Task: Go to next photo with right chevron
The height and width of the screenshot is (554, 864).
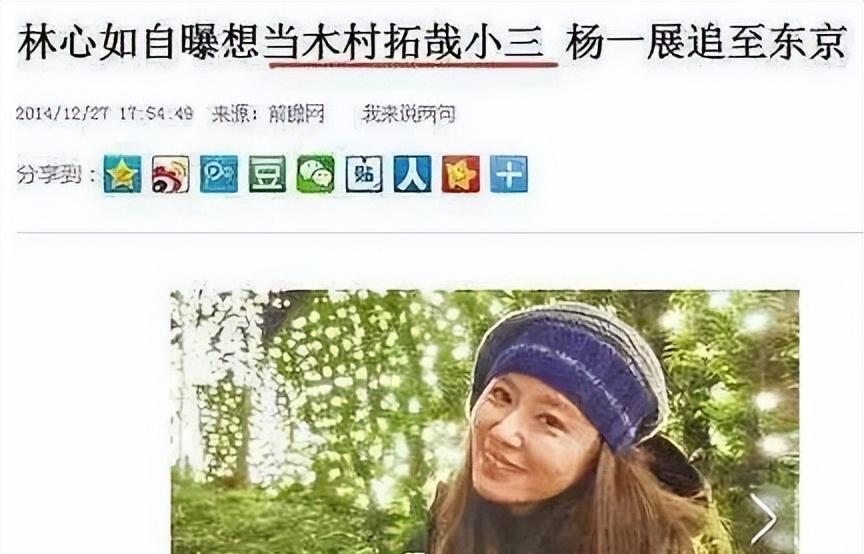Action: click(x=765, y=518)
